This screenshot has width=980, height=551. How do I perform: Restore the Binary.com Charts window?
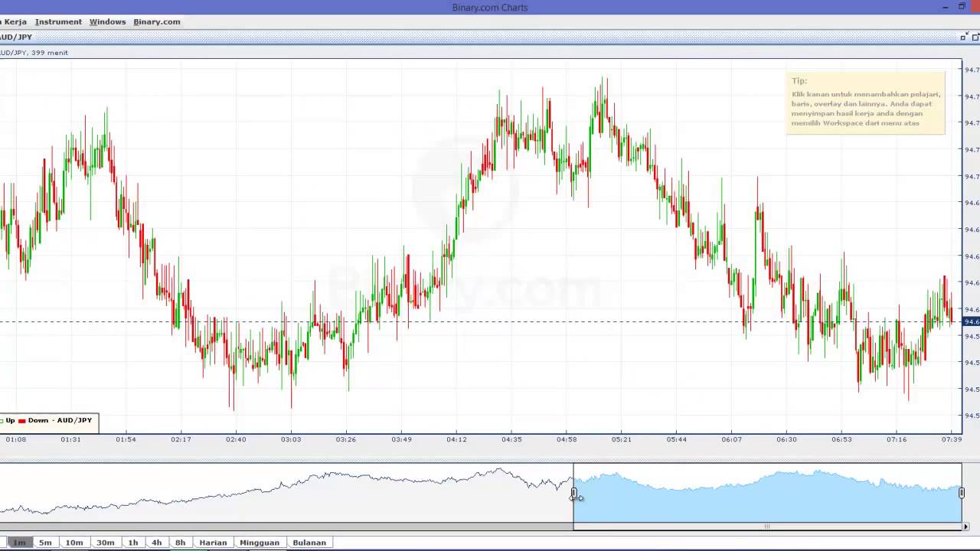point(962,7)
